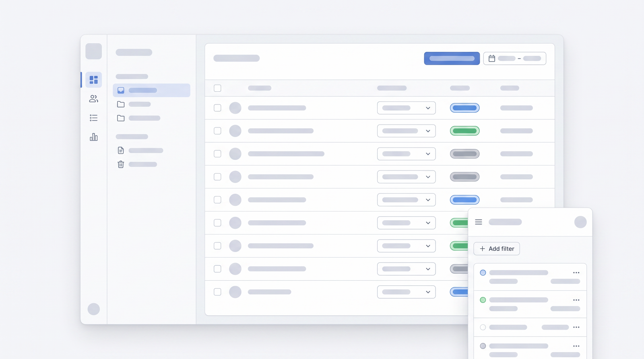
Task: Open three-dot menu of gray-dot filter item
Action: [x=576, y=346]
